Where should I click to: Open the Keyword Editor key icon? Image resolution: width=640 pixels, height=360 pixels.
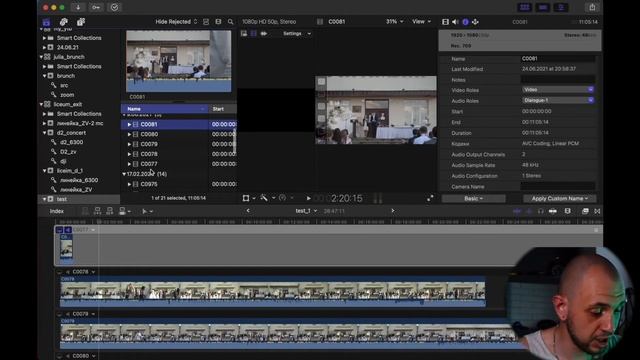click(x=96, y=7)
